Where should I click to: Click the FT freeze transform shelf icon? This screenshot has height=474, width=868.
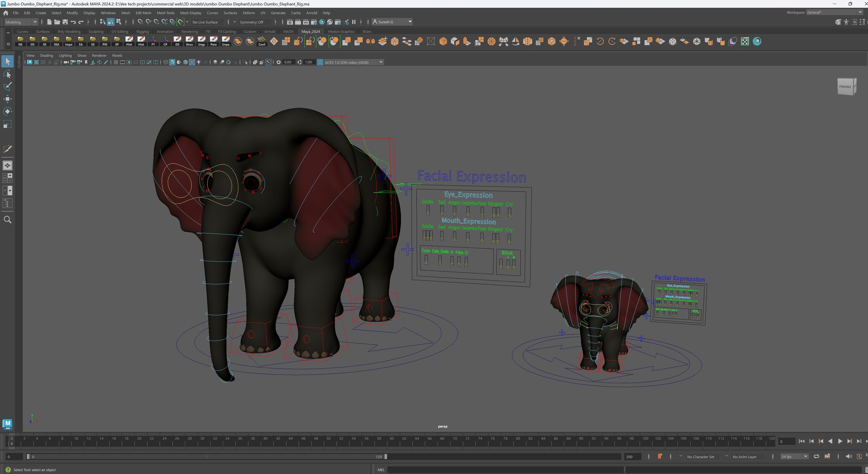(x=153, y=41)
